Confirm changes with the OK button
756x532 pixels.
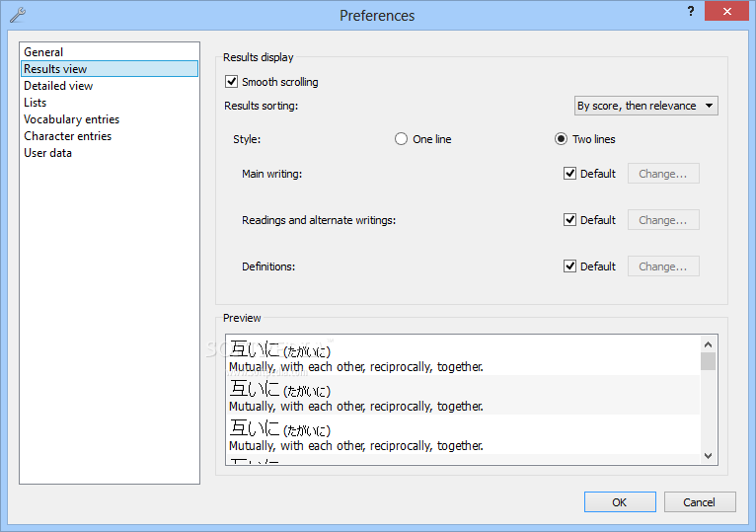click(620, 502)
